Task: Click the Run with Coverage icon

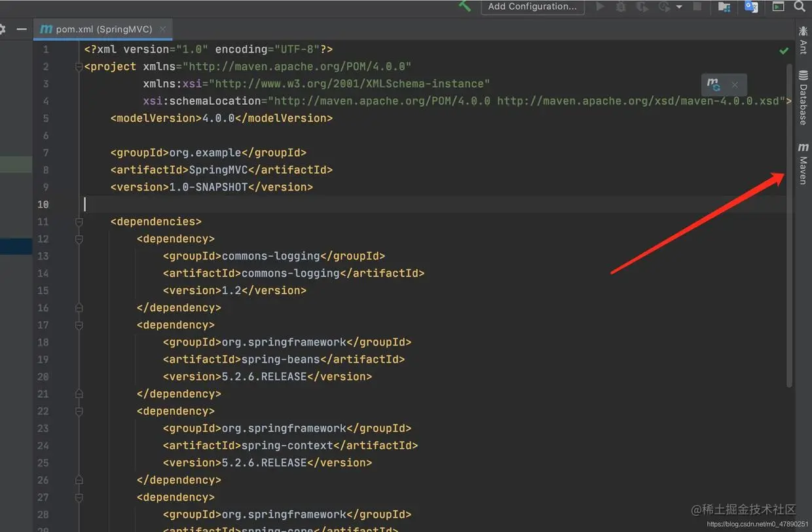Action: tap(642, 7)
